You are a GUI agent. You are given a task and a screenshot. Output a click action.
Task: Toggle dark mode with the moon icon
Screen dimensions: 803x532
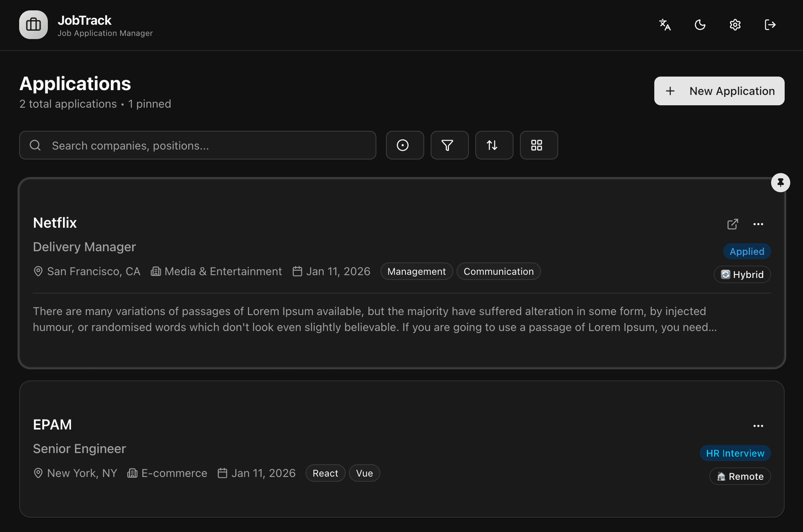pos(700,25)
